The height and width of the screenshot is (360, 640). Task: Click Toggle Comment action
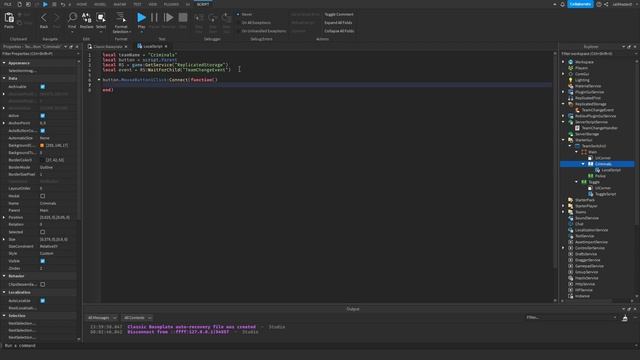click(339, 14)
